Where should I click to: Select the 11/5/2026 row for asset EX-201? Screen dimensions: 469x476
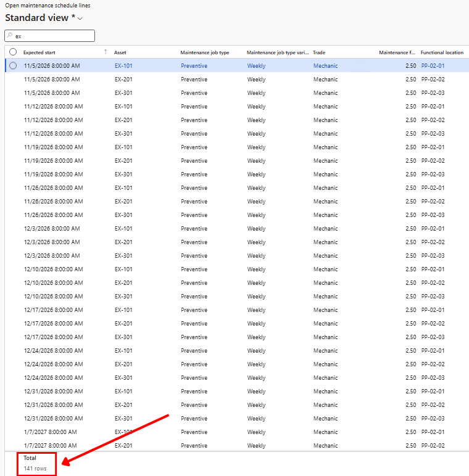pyautogui.click(x=237, y=80)
